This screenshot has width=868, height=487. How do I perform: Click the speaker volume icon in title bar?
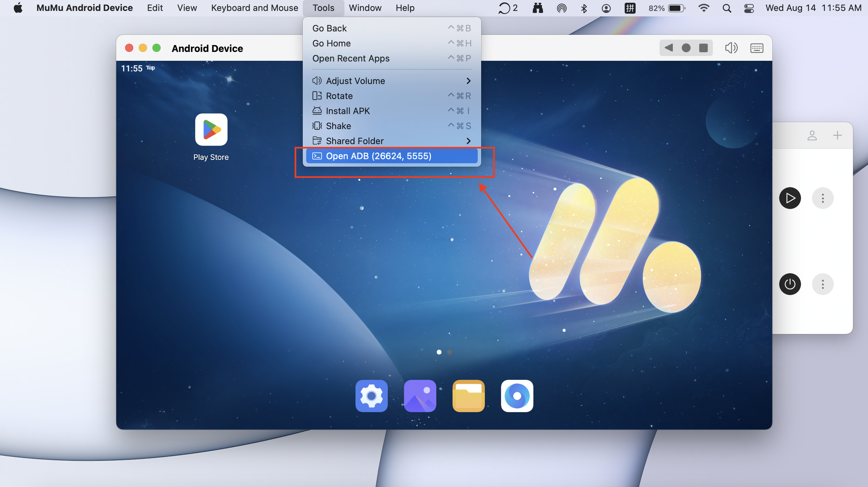(731, 48)
